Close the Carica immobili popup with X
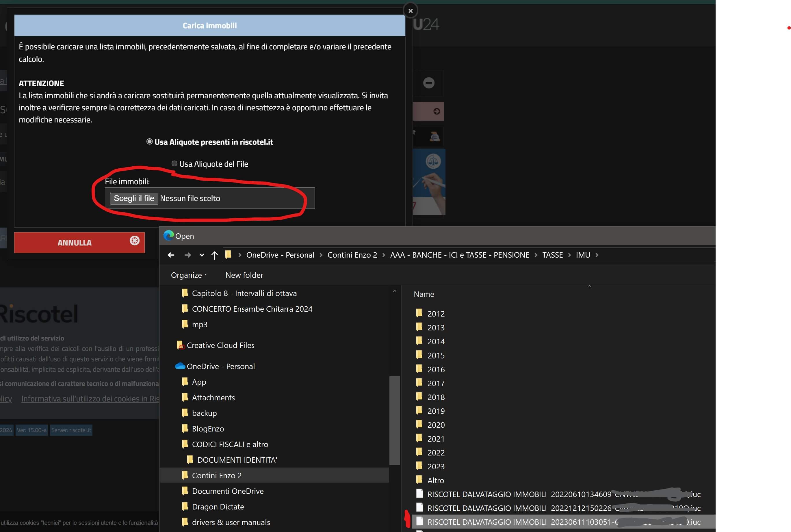 tap(410, 11)
